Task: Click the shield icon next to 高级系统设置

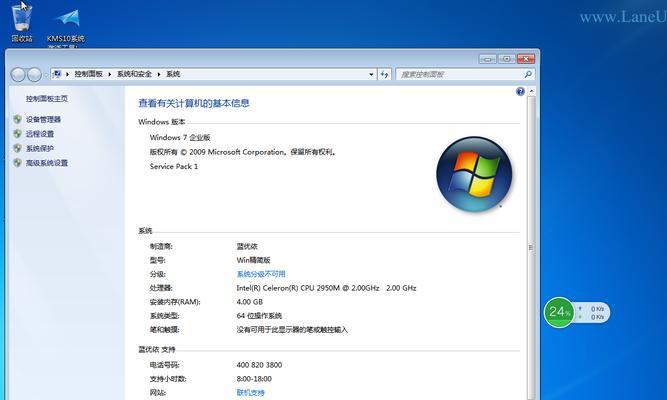Action: pos(17,163)
